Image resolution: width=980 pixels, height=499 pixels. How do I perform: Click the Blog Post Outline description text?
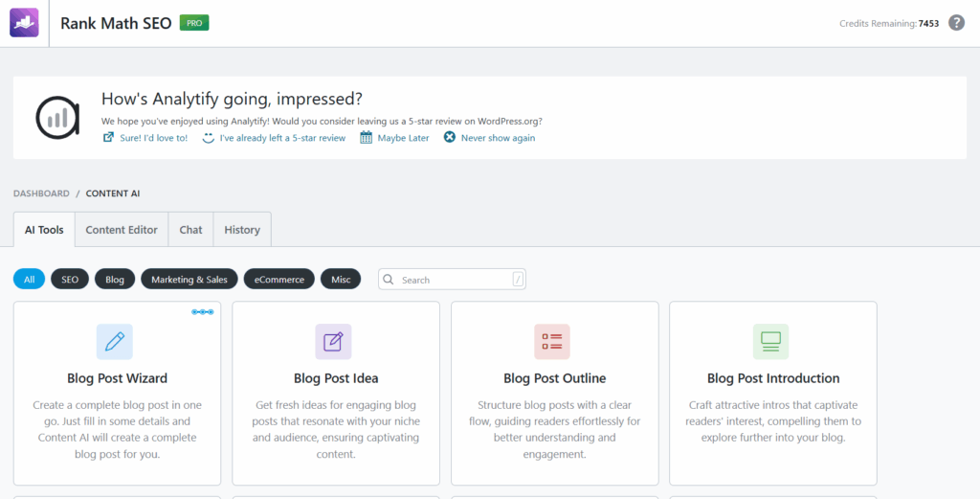point(555,430)
